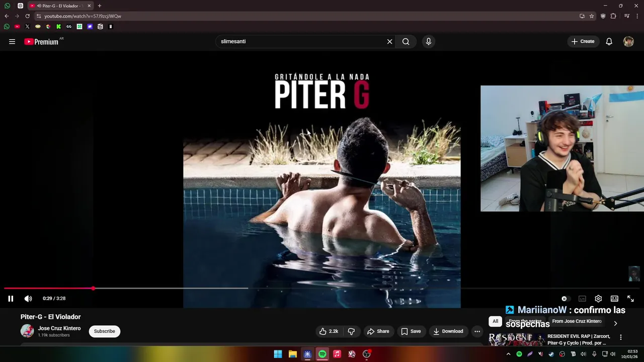Open YouTube notifications bell

click(x=609, y=42)
